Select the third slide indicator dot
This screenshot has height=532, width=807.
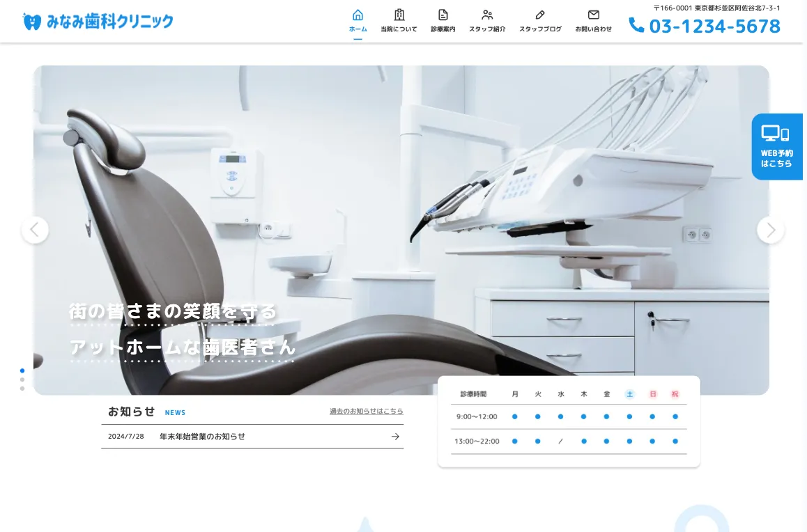[22, 389]
